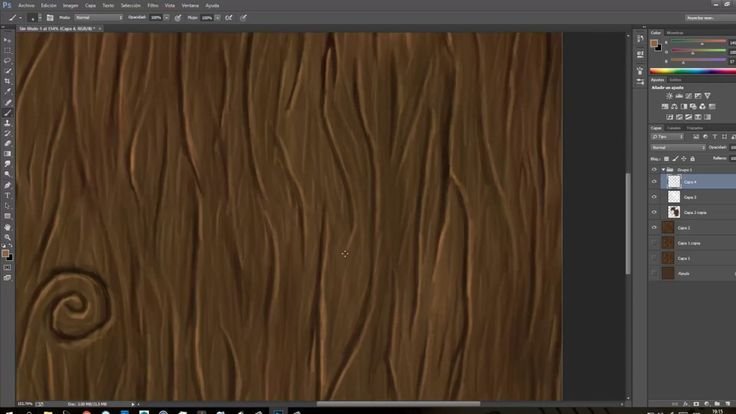Select the Lasso tool
Viewport: 736px width, 414px height.
point(8,60)
